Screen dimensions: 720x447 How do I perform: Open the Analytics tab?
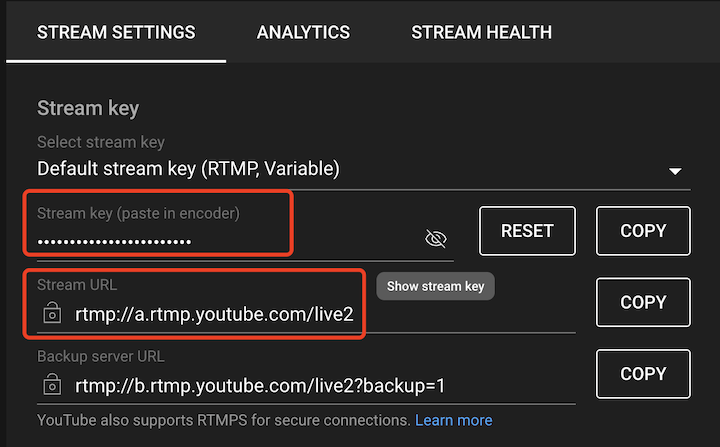[x=303, y=32]
